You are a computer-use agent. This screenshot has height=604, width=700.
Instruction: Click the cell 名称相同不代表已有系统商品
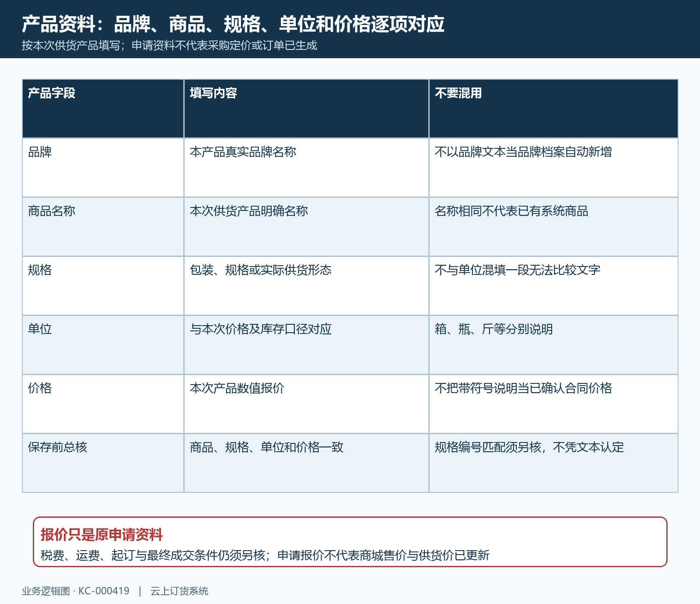[553, 227]
